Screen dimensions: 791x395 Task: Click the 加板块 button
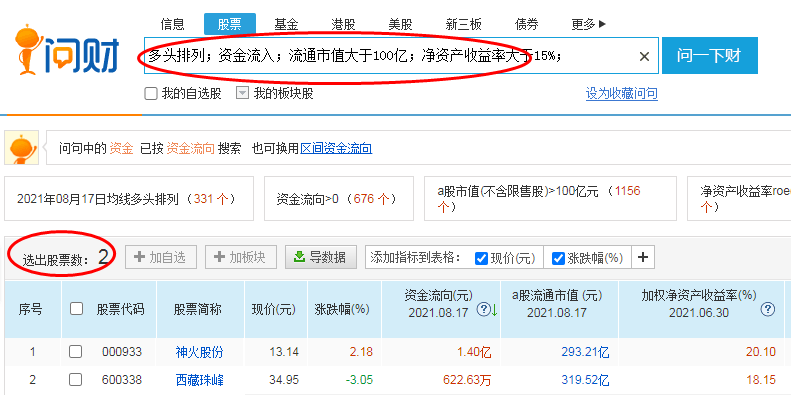coord(241,257)
